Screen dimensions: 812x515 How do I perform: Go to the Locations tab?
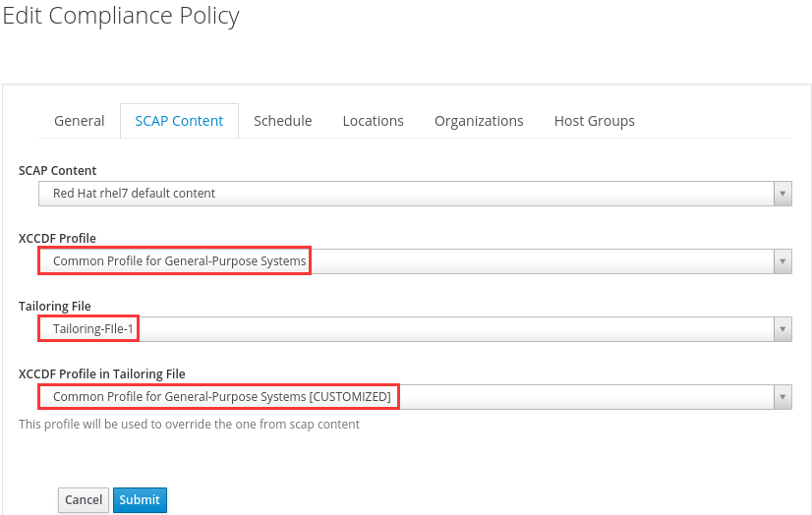tap(373, 121)
